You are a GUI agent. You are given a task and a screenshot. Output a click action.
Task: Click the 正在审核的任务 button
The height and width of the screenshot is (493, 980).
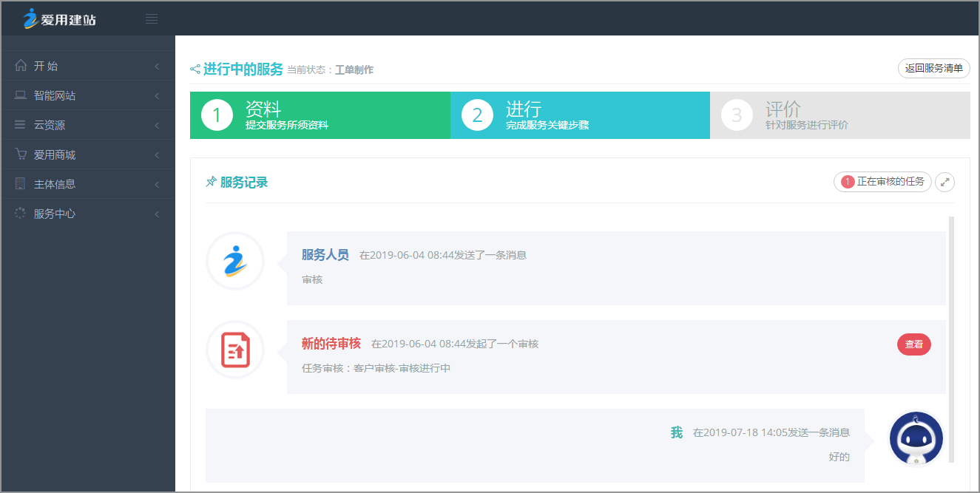point(882,182)
